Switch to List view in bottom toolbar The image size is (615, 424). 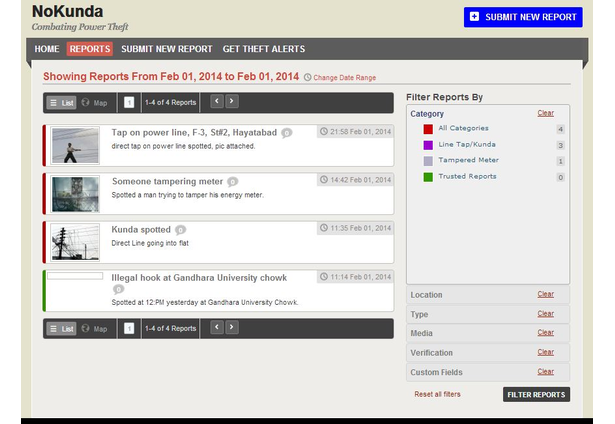click(x=62, y=329)
